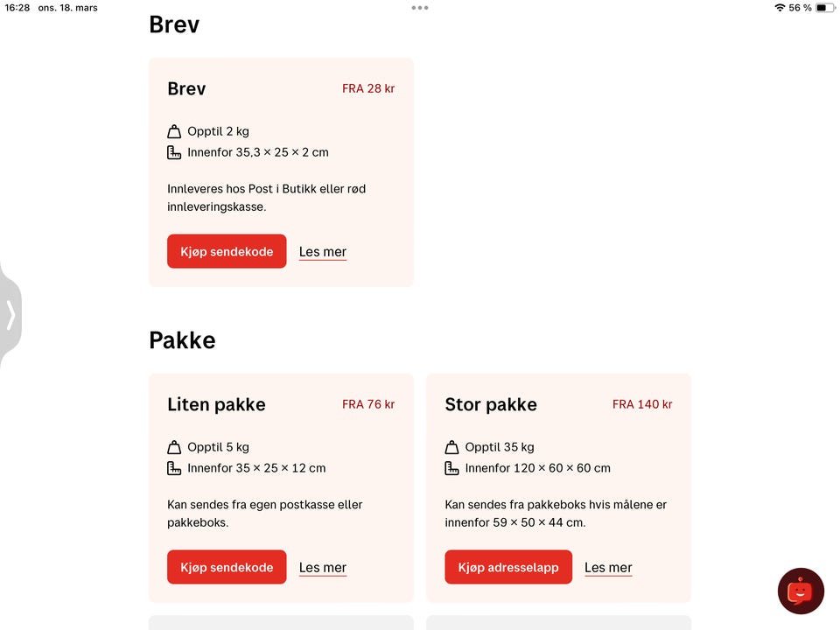Open the chatbot assistant icon
This screenshot has width=840, height=630.
[x=801, y=591]
